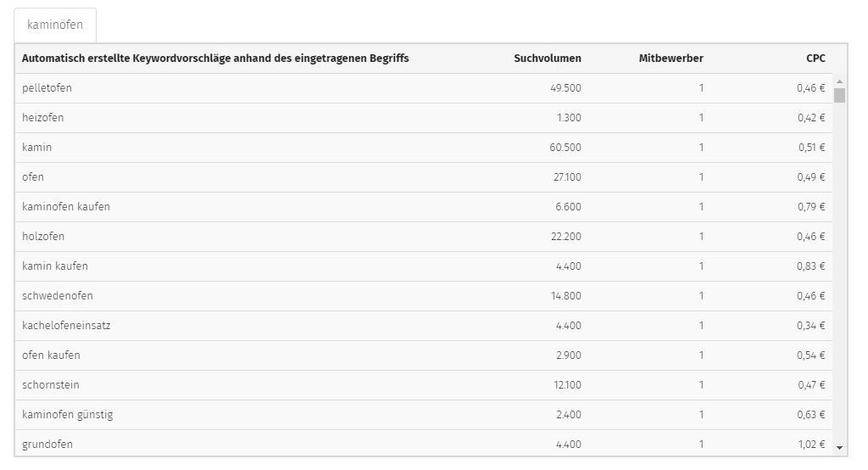This screenshot has width=868, height=470.
Task: Select the schwedenofen keyword row
Action: tap(424, 296)
